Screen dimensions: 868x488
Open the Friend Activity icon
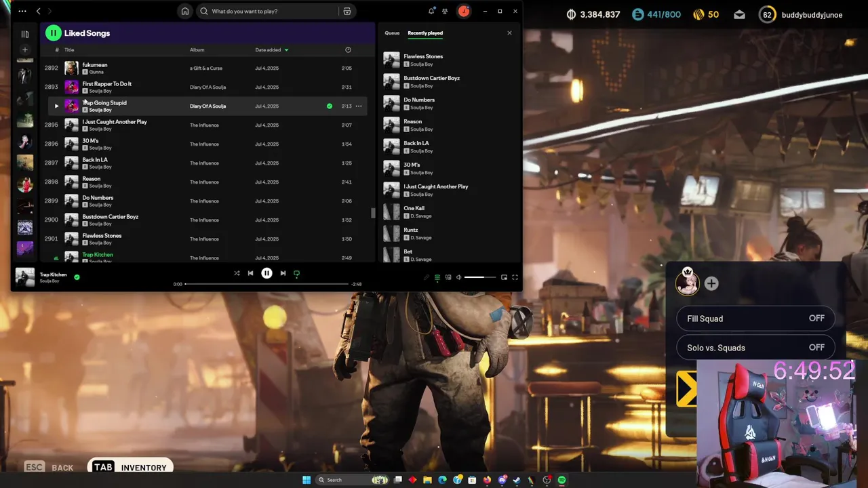[x=445, y=11]
